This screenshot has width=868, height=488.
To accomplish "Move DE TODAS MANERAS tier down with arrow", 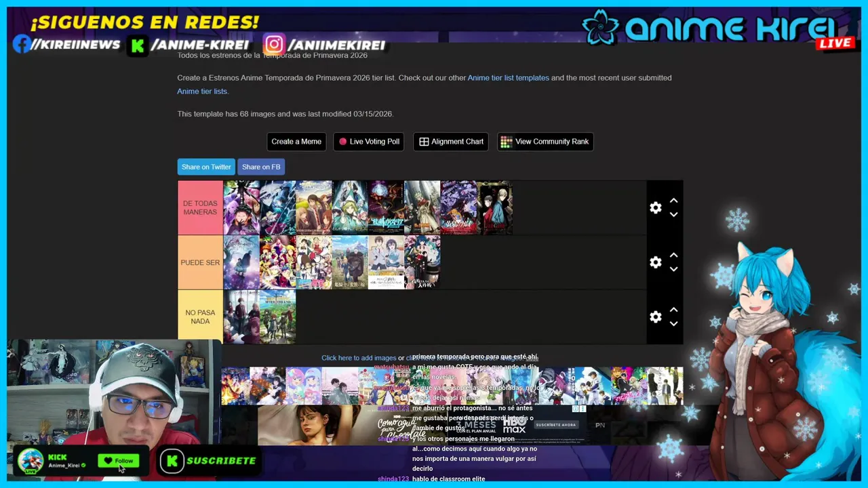I will [673, 215].
